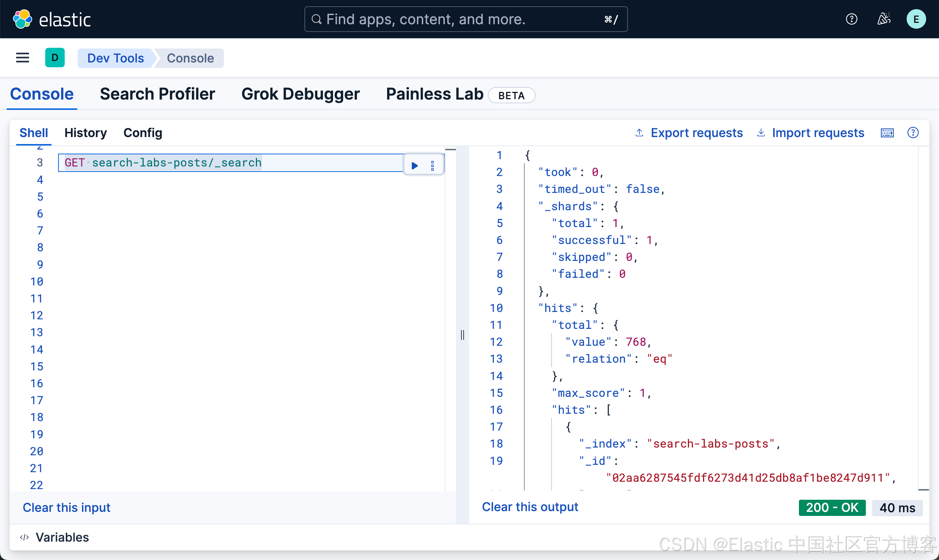Click the Dev Tools breadcrumb
Viewport: 939px width, 560px height.
point(115,58)
